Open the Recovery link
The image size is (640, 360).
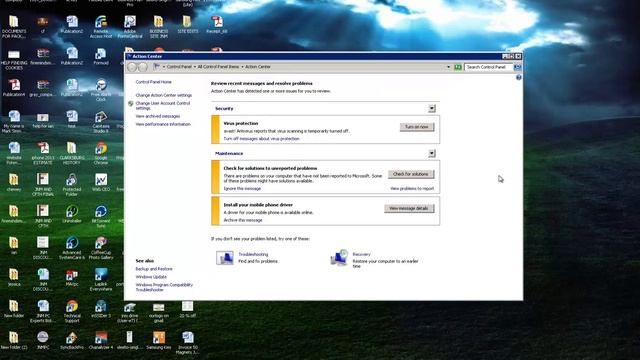click(361, 254)
